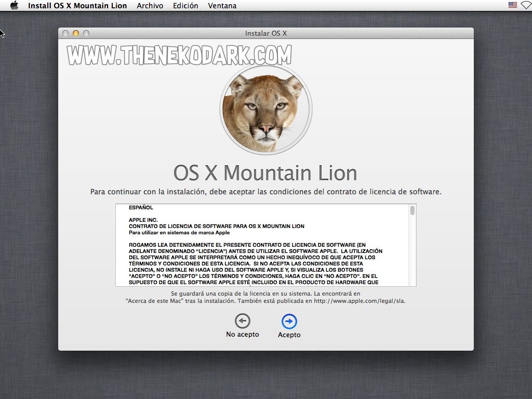This screenshot has width=532, height=399.
Task: Click the 'OS X Mountain Lion' heading
Action: [265, 172]
